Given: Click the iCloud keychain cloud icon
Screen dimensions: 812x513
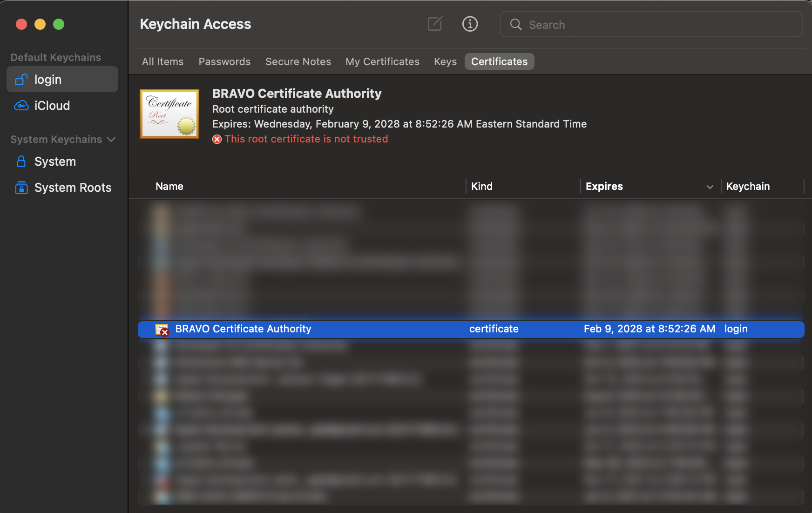Looking at the screenshot, I should (x=21, y=105).
